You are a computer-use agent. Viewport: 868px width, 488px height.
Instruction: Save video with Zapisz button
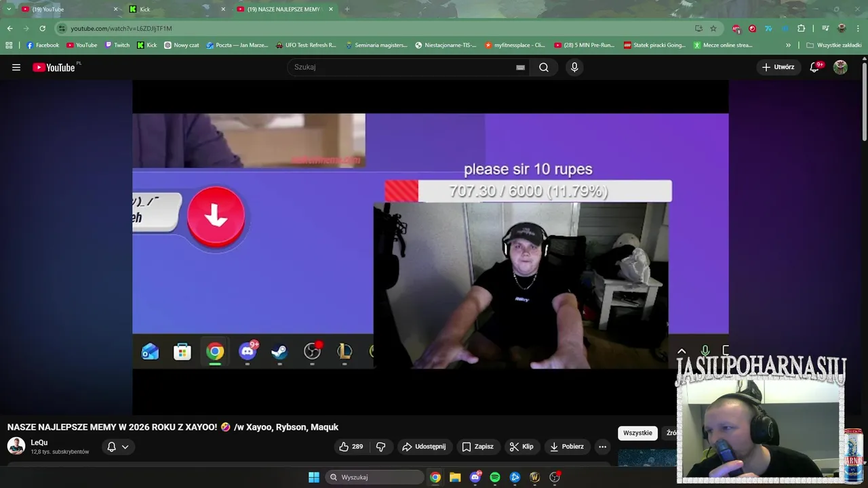[478, 447]
